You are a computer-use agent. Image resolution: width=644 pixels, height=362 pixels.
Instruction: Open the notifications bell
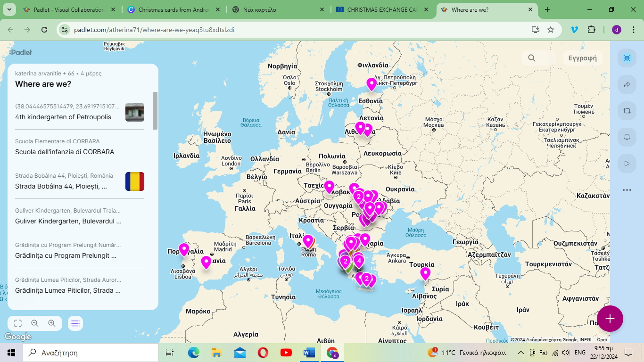coord(627,137)
